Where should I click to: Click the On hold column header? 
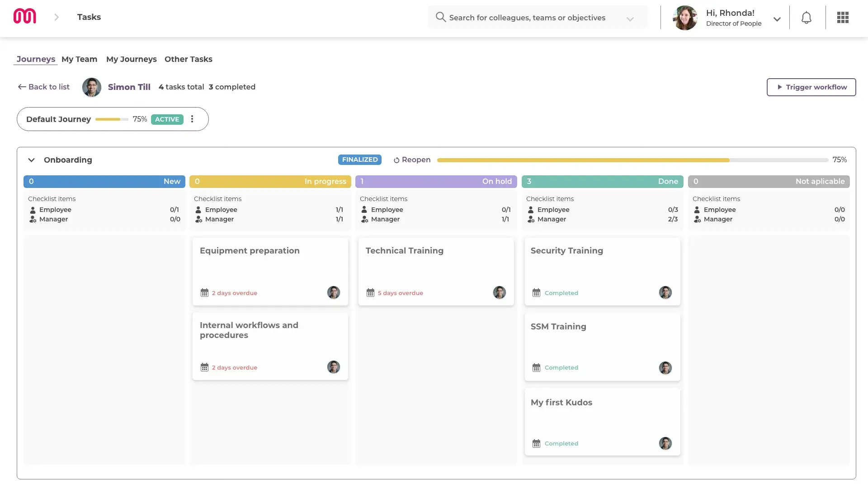pyautogui.click(x=436, y=182)
